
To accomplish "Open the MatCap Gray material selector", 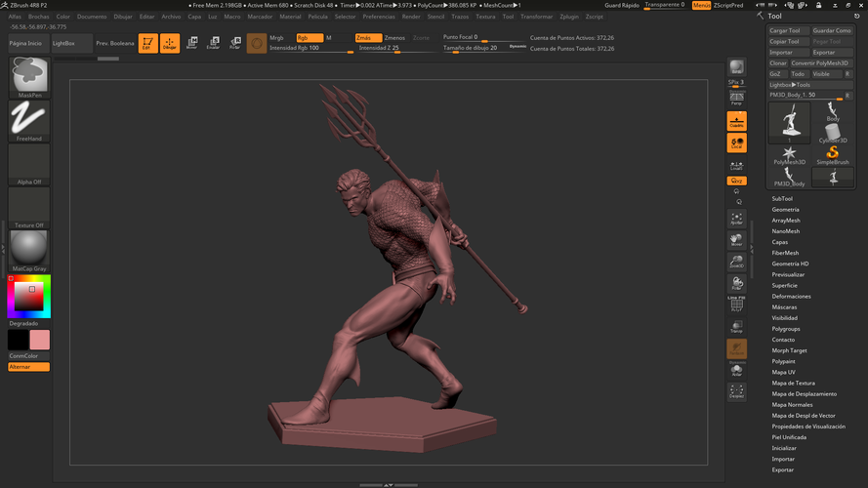I will (x=29, y=251).
